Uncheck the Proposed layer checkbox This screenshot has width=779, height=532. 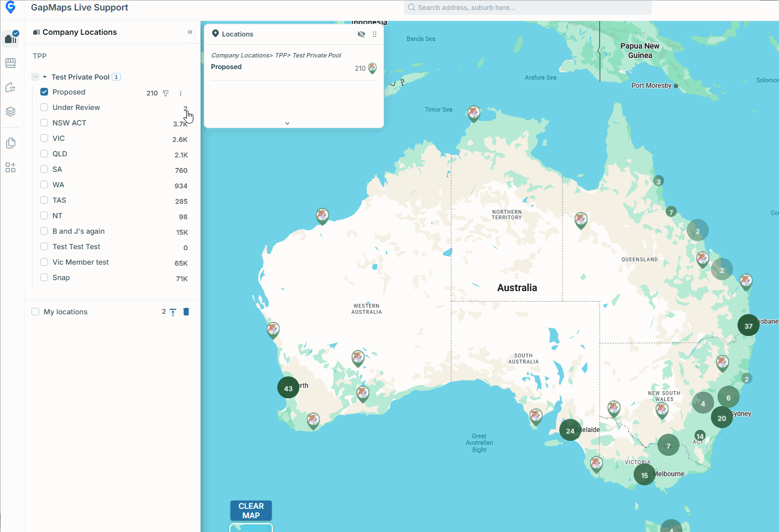[x=44, y=92]
